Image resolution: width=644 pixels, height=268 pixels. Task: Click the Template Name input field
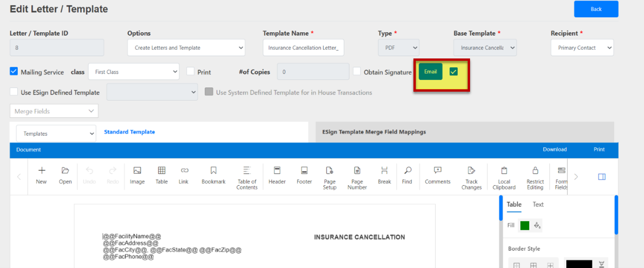[304, 48]
